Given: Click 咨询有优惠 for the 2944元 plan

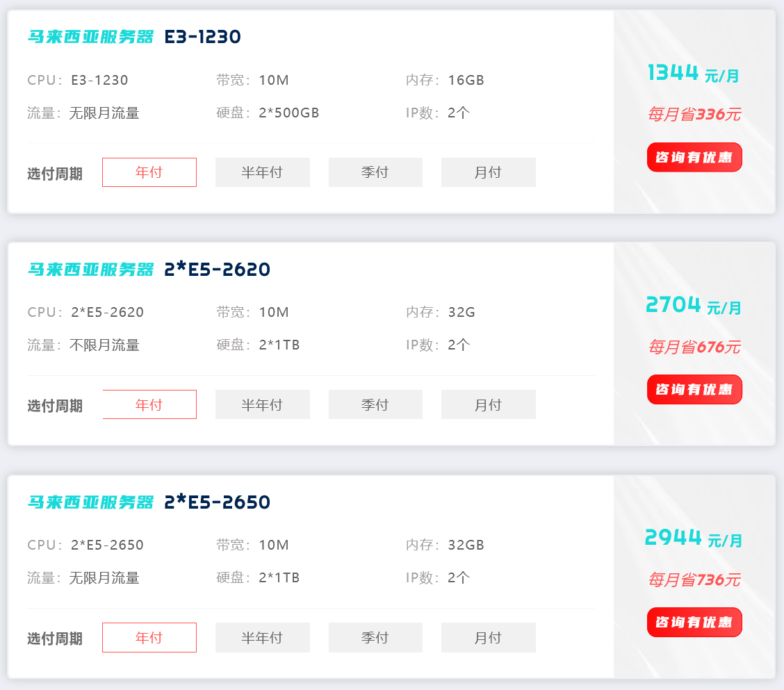Looking at the screenshot, I should (x=694, y=623).
